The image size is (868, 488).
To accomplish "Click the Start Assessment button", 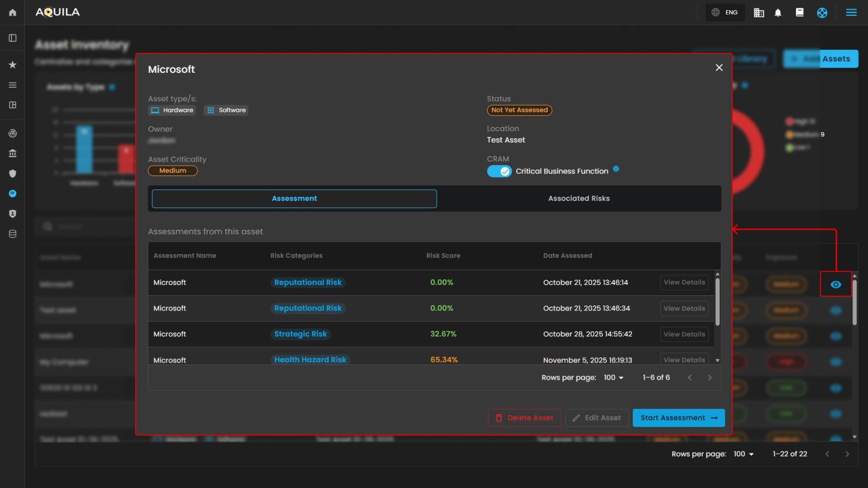I will coord(678,418).
